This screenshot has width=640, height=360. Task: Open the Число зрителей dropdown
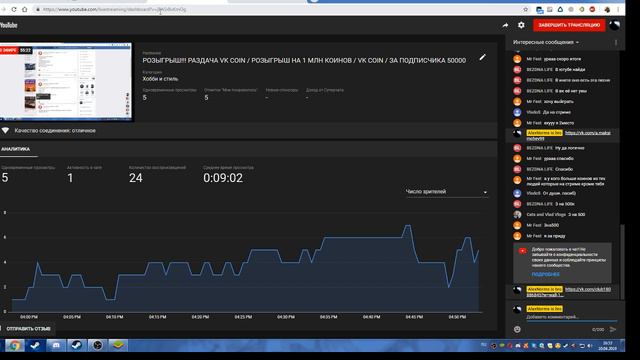(446, 191)
